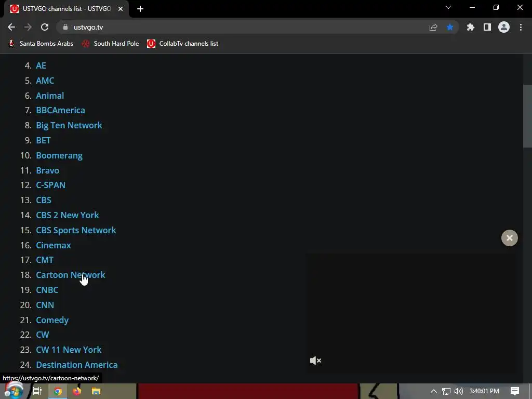Screen dimensions: 532x399
Task: Open the CMT channel link
Action: 45,260
